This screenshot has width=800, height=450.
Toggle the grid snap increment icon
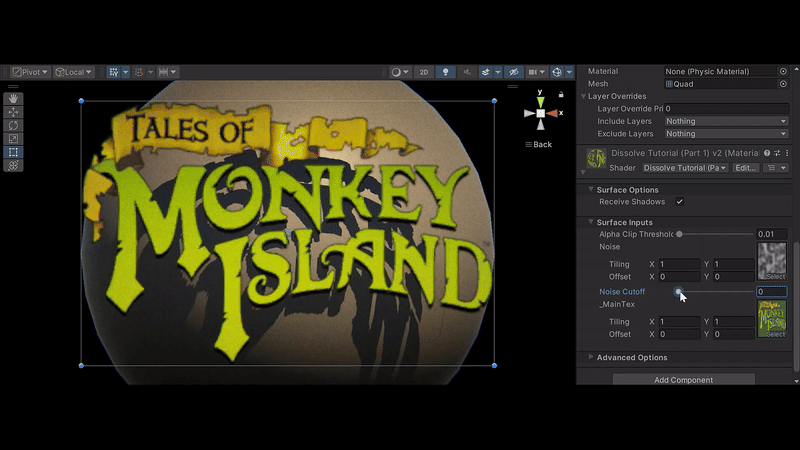(139, 72)
